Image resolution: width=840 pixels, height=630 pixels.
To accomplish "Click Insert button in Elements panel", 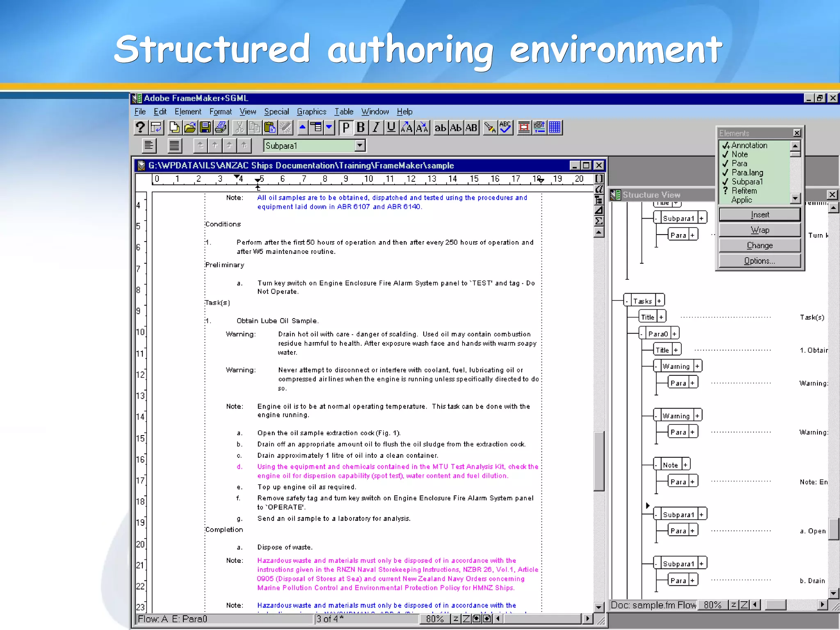I will (x=760, y=215).
